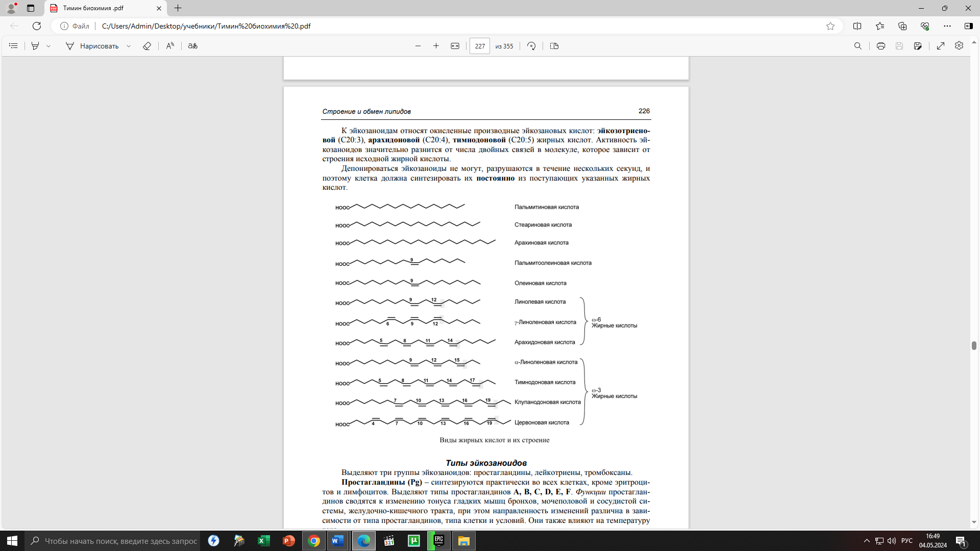Open the translate document tool
This screenshot has width=980, height=551.
coord(192,46)
